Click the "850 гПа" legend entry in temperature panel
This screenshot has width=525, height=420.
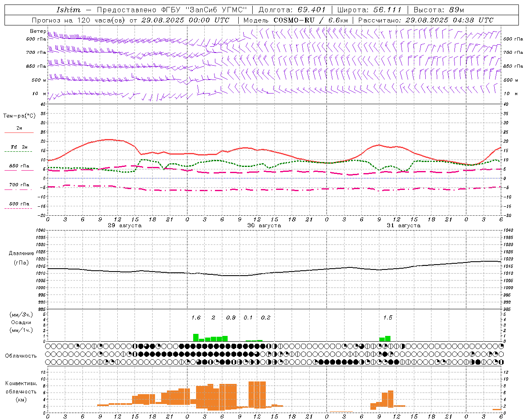point(19,166)
